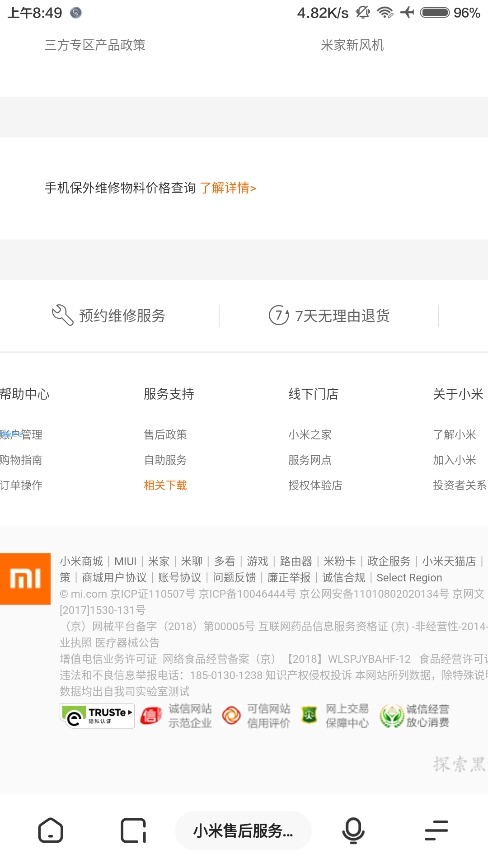
Task: Open 小米商城 footer link
Action: (x=81, y=561)
